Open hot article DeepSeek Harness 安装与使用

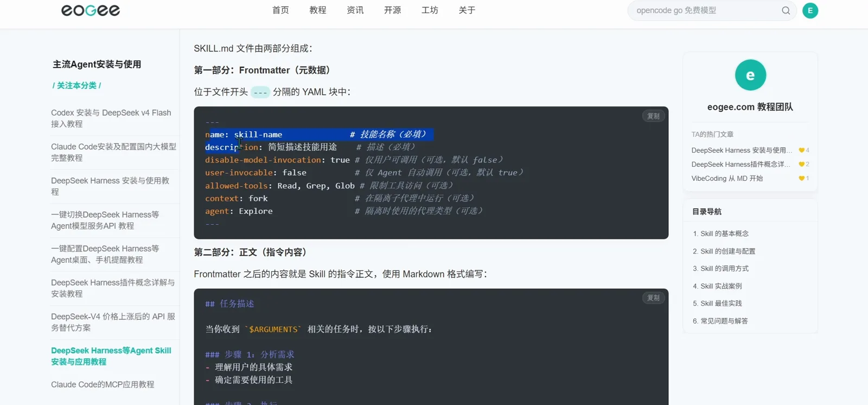coord(741,150)
